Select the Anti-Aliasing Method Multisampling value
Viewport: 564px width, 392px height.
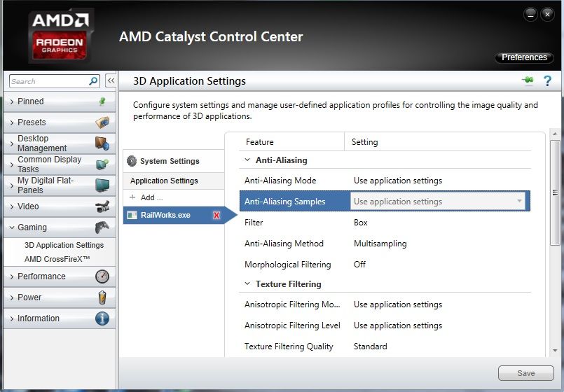(x=380, y=244)
